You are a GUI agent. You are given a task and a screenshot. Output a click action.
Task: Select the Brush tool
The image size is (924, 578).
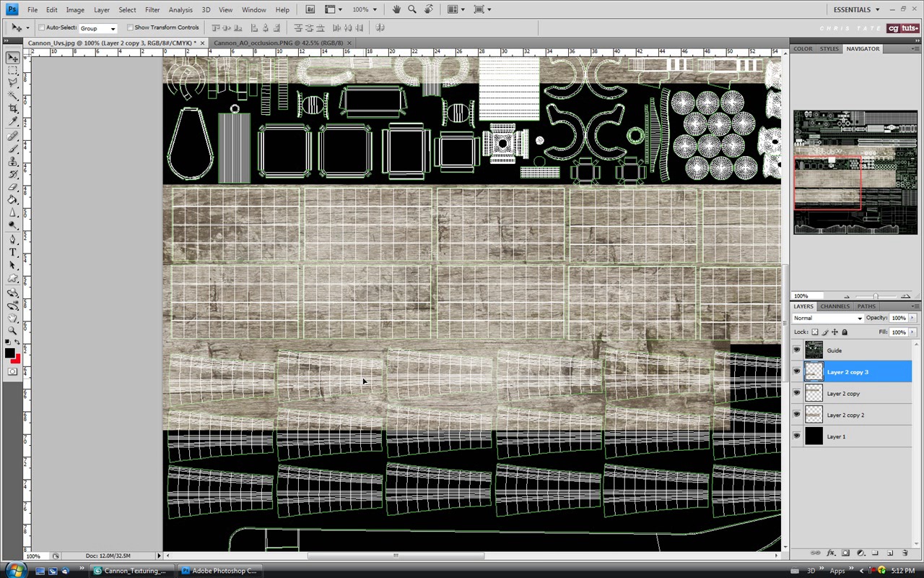click(x=13, y=148)
